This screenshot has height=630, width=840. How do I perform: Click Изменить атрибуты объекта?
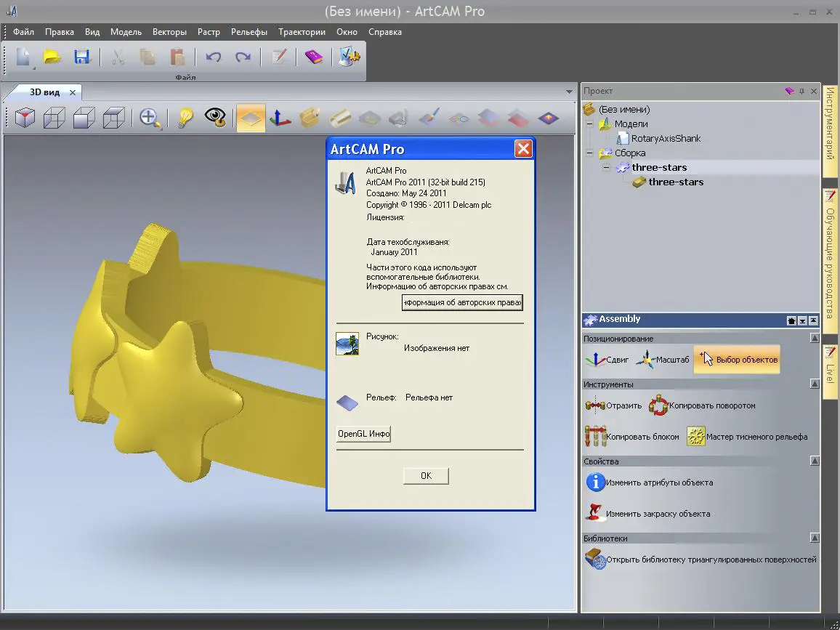(x=650, y=482)
